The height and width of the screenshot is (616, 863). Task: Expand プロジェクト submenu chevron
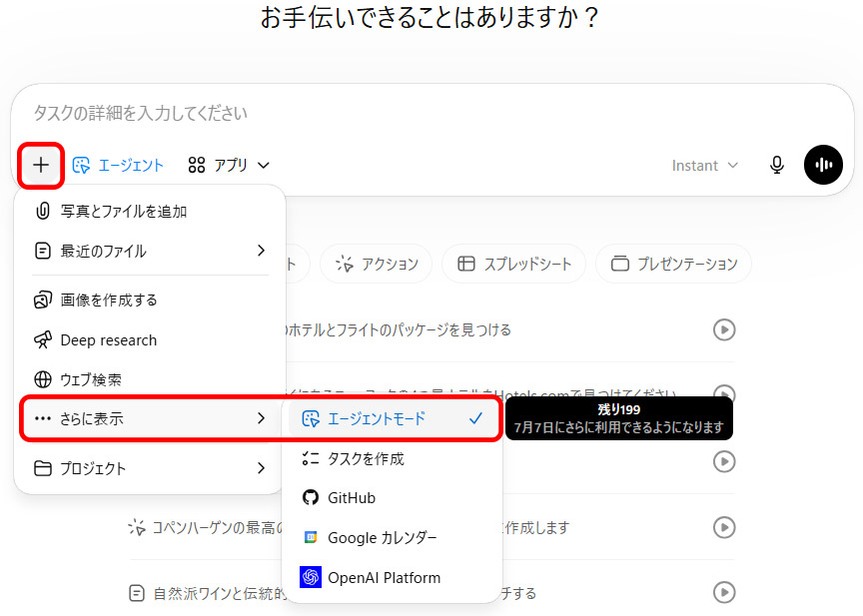[x=261, y=468]
